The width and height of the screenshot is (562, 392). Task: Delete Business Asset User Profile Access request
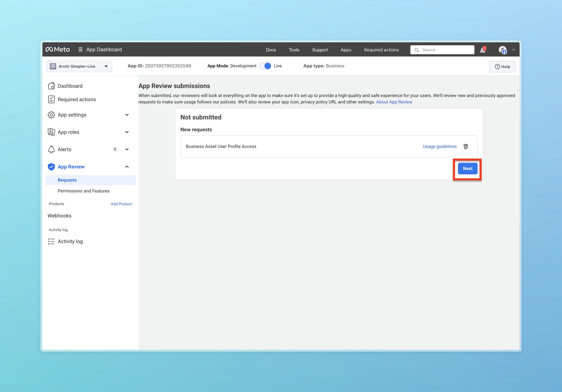(466, 146)
